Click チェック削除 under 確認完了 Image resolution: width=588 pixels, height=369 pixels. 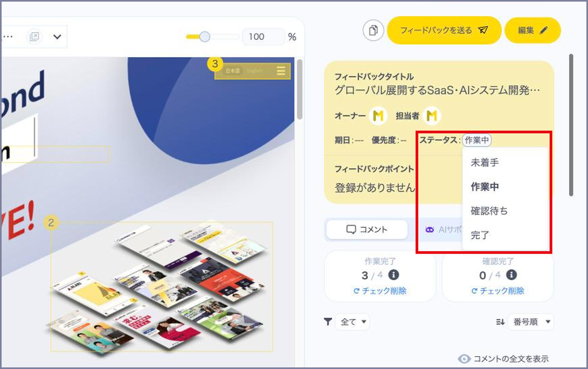(x=498, y=291)
